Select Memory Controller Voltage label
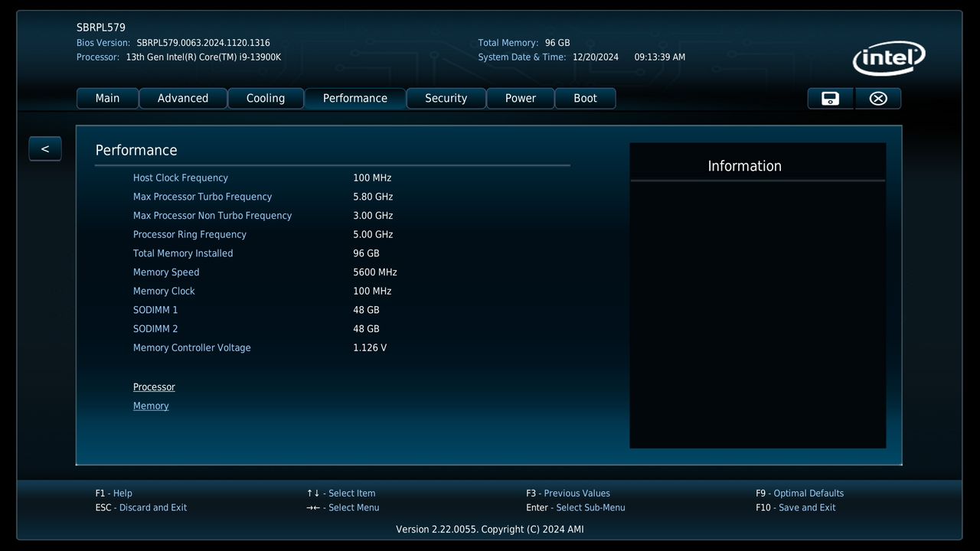Viewport: 980px width, 551px height. point(192,347)
